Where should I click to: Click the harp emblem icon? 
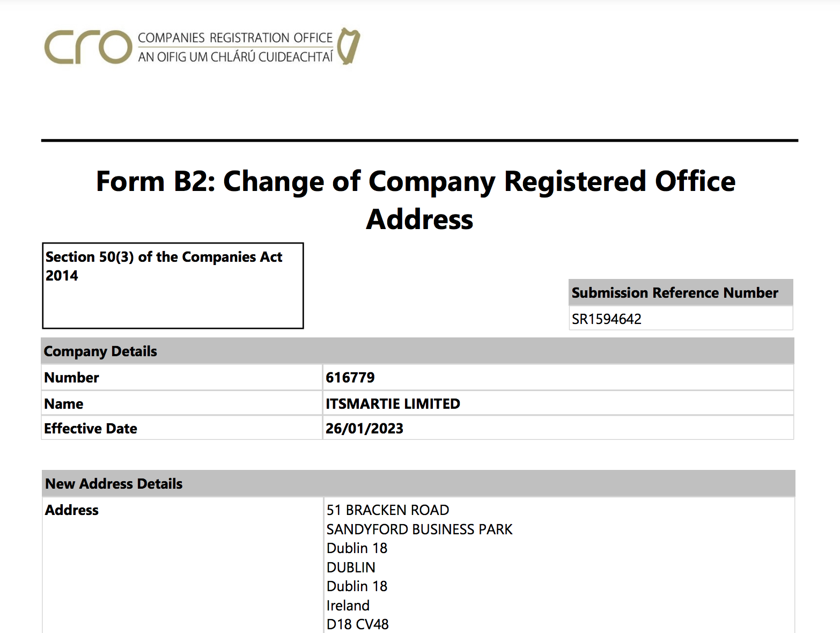coord(349,46)
